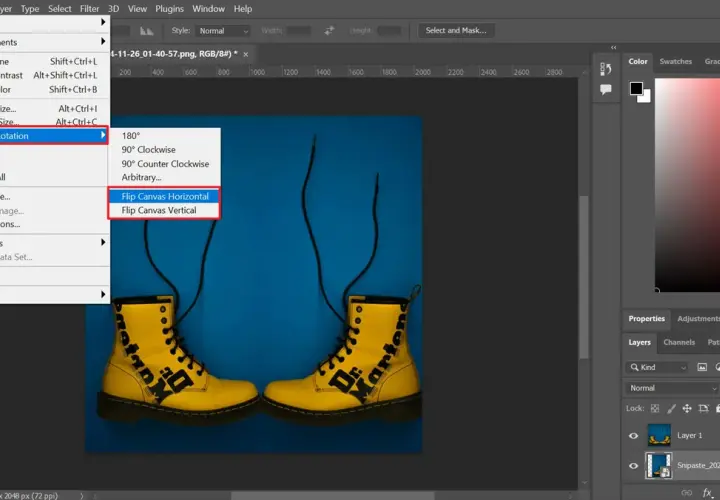720x500 pixels.
Task: Click the Select and Mask button
Action: tap(456, 30)
